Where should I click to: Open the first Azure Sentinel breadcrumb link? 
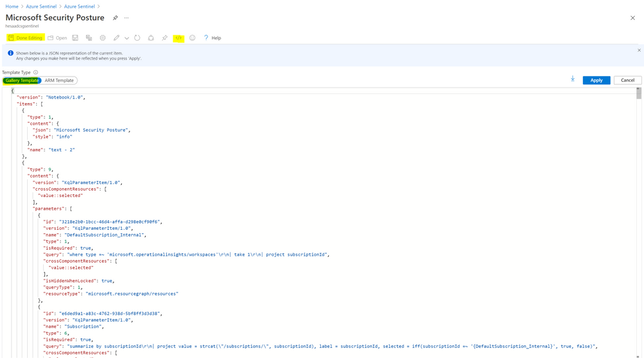click(41, 6)
